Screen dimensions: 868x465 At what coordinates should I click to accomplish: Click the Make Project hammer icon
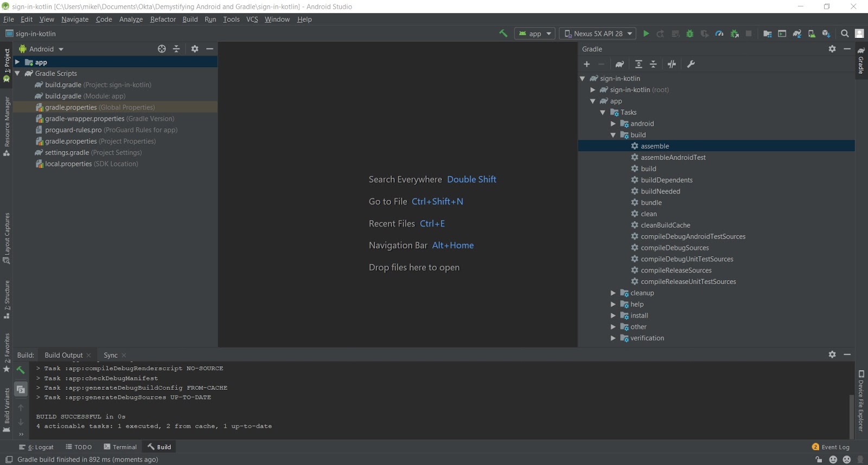[x=503, y=34]
